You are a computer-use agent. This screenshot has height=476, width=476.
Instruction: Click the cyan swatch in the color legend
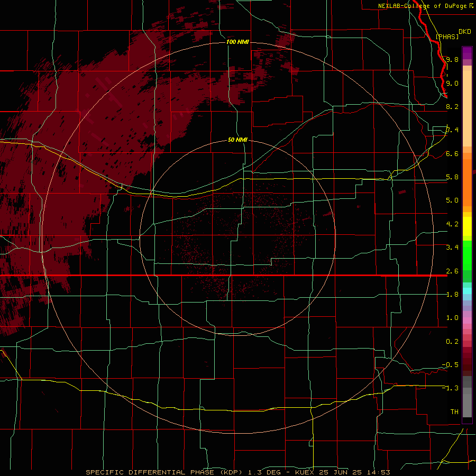coord(467,291)
